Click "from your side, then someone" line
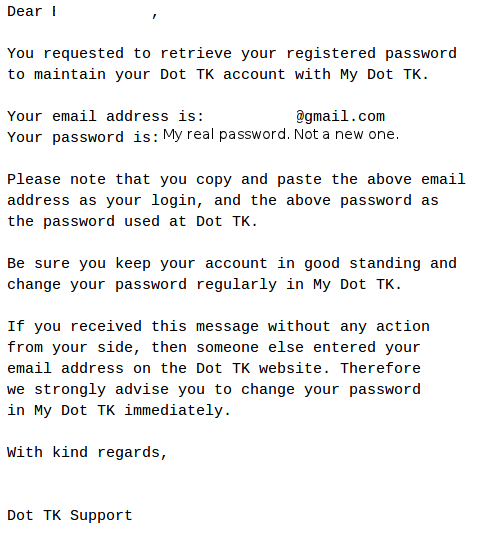The image size is (480, 545). coord(214,348)
